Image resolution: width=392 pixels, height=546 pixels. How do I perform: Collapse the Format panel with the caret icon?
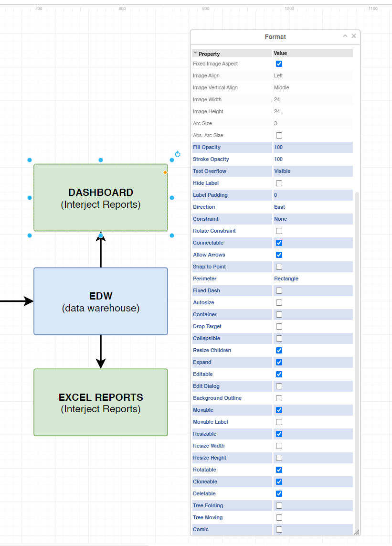pos(345,36)
